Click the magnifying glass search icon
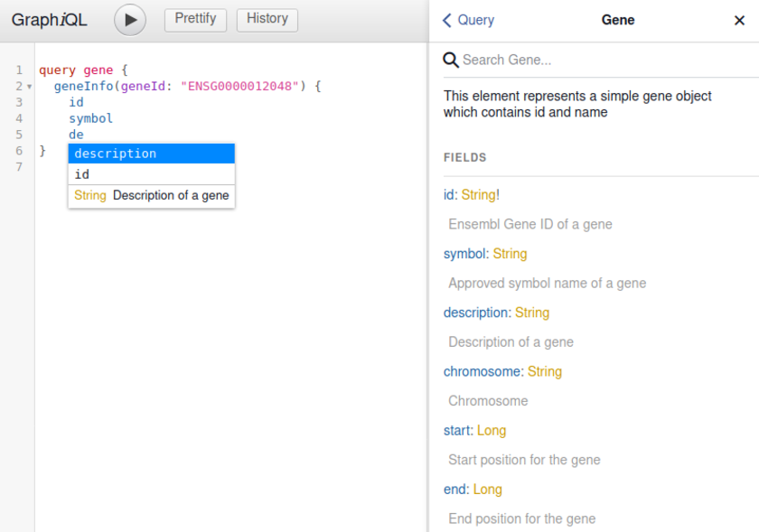Screen dimensions: 759x532 (450, 60)
